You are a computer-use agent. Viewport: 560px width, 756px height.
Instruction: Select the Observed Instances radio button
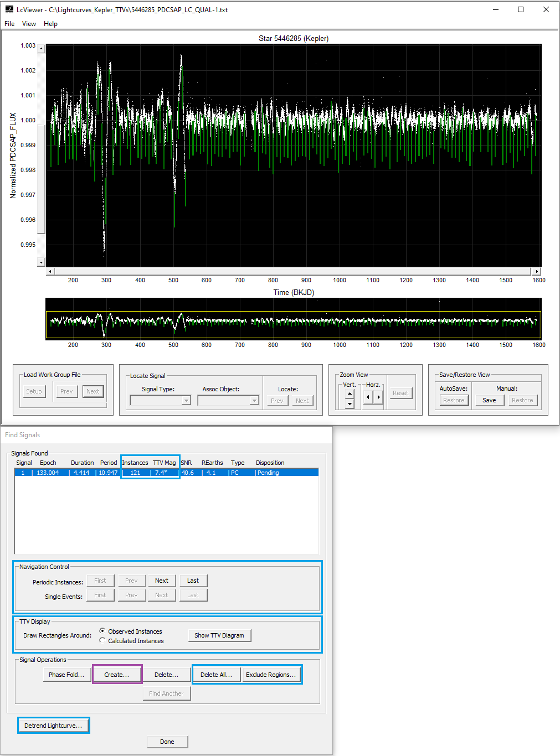(102, 631)
